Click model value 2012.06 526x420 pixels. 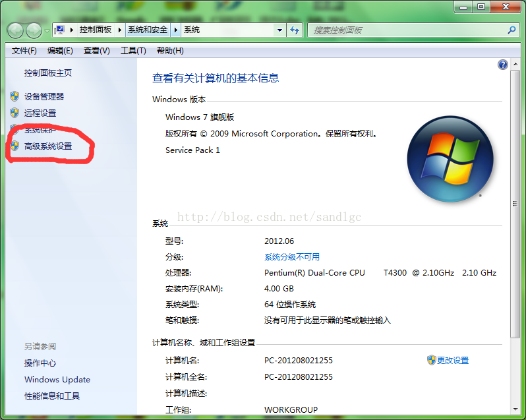[x=279, y=241]
